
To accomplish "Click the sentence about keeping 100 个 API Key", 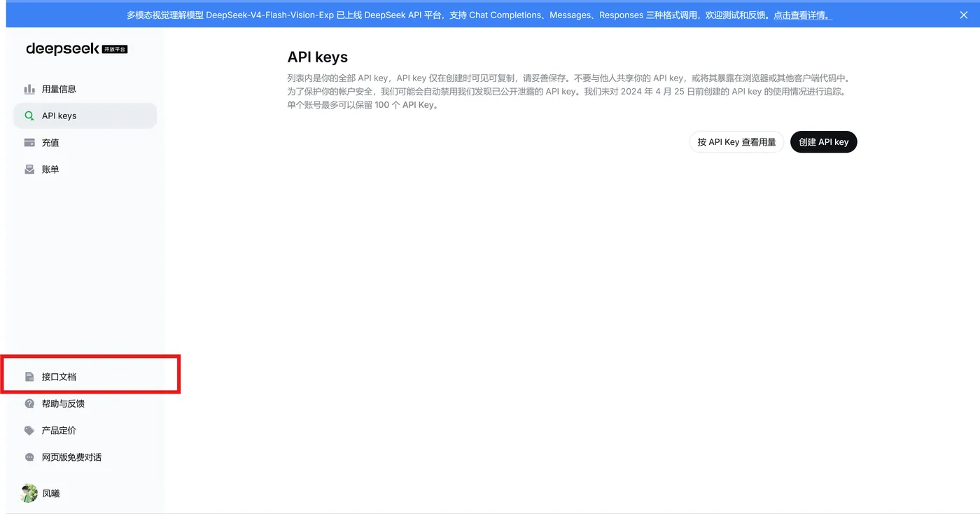I will coord(363,105).
